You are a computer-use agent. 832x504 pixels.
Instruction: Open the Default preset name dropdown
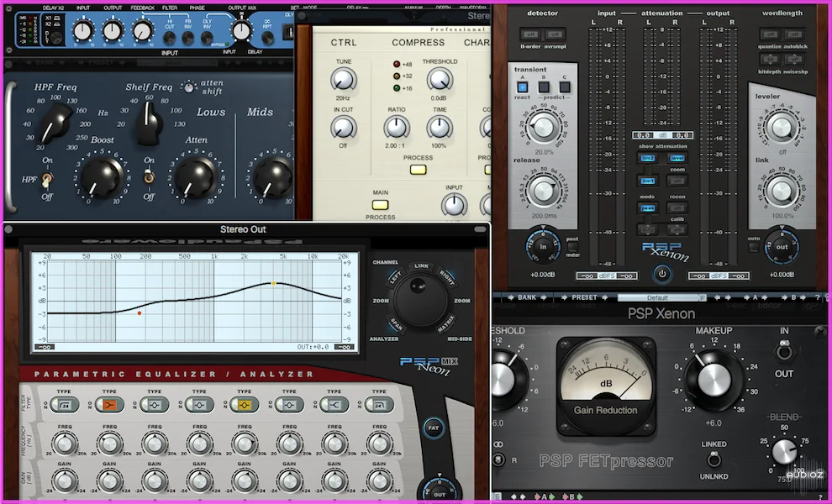(x=661, y=297)
